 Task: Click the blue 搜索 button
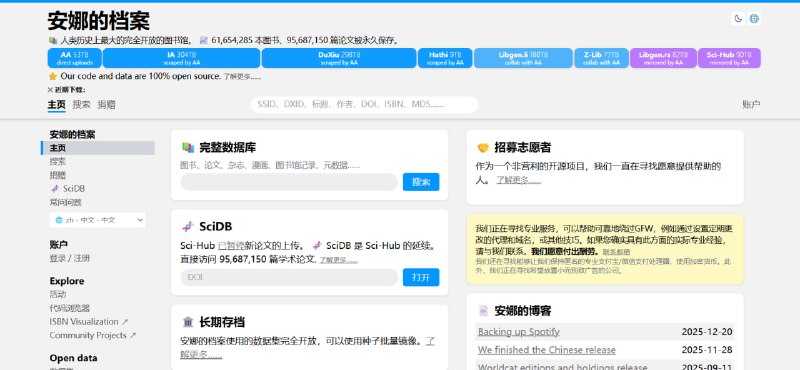pos(421,182)
